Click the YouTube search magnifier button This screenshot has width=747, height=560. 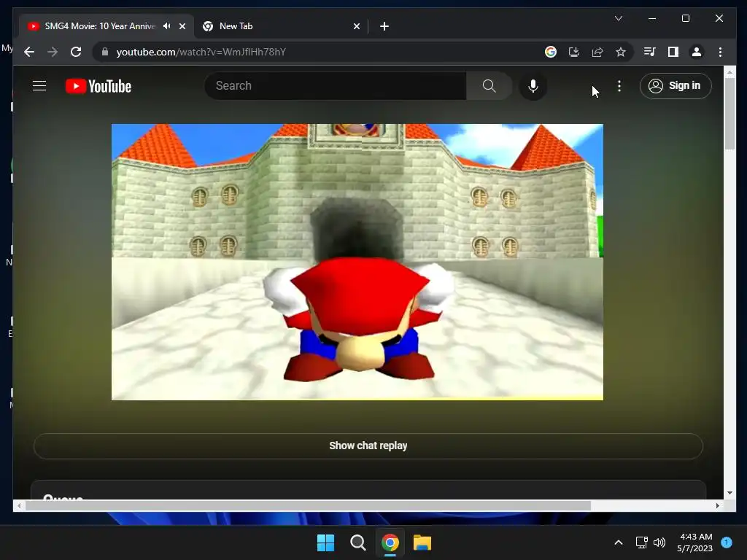(489, 86)
